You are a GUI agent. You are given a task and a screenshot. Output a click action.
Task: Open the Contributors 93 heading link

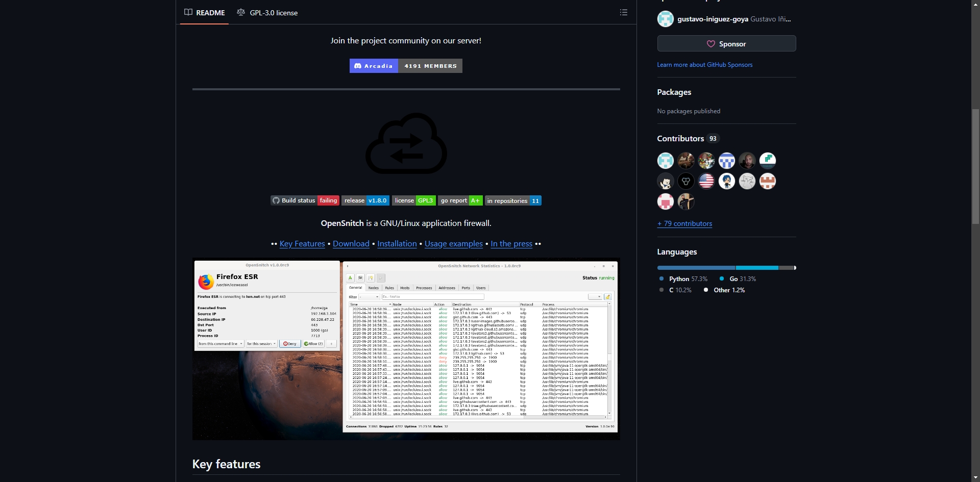pyautogui.click(x=688, y=139)
